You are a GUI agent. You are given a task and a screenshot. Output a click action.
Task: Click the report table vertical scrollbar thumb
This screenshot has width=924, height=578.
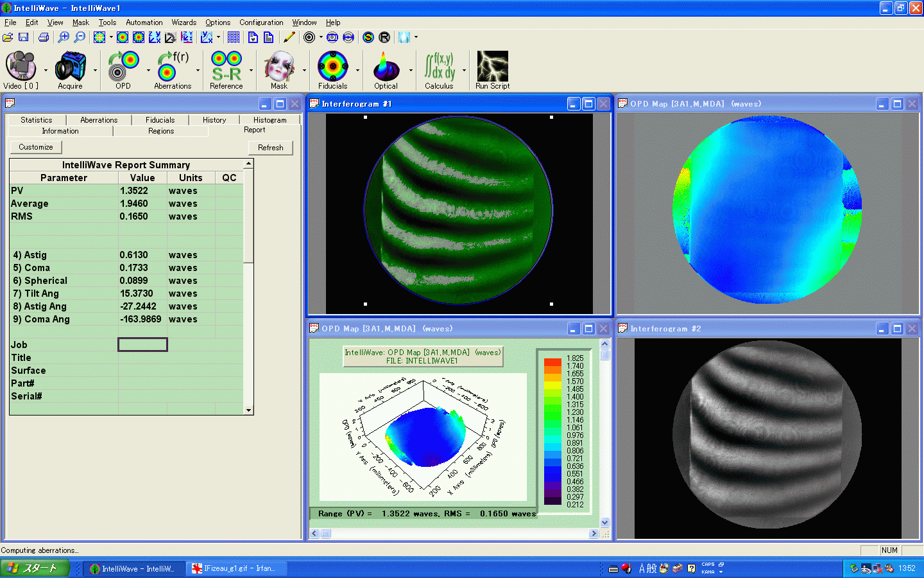point(248,216)
